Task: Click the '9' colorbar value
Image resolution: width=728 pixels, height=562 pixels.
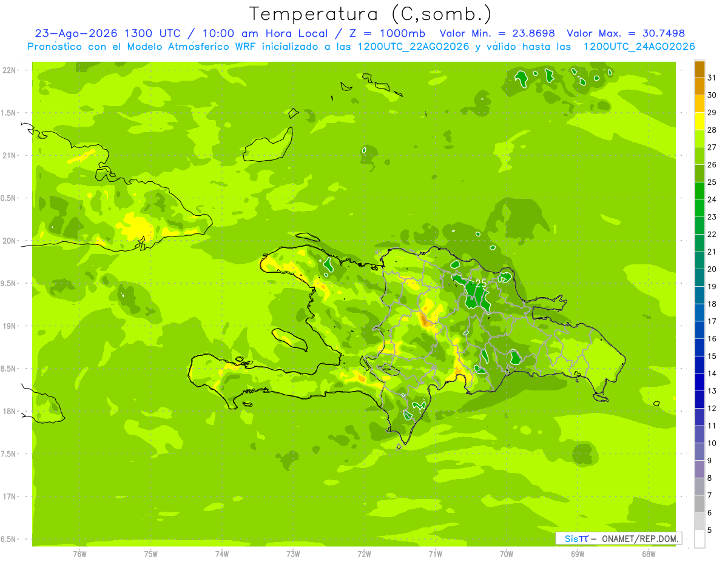Action: (710, 461)
